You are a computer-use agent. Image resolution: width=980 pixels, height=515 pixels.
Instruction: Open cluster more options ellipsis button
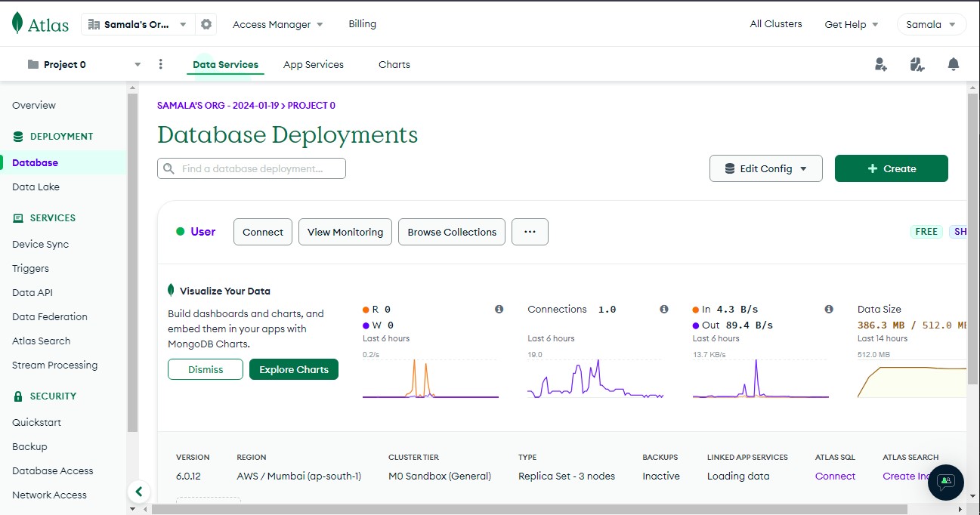(x=530, y=232)
